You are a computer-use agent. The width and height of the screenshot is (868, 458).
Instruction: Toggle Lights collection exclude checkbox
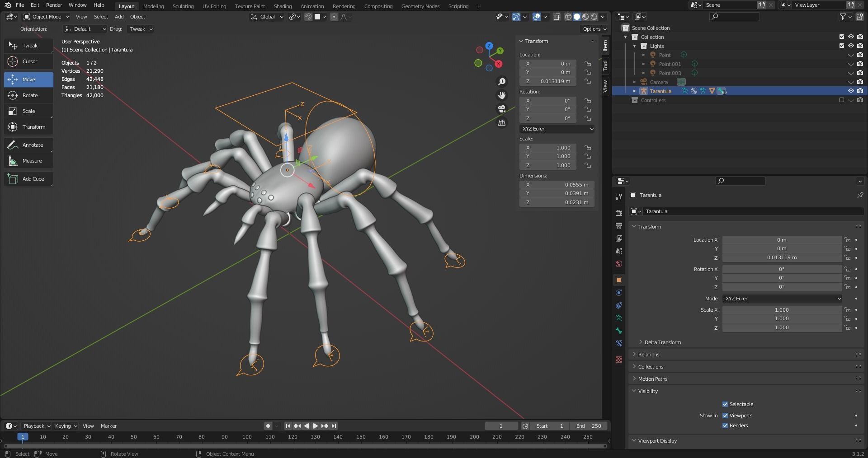(x=842, y=46)
